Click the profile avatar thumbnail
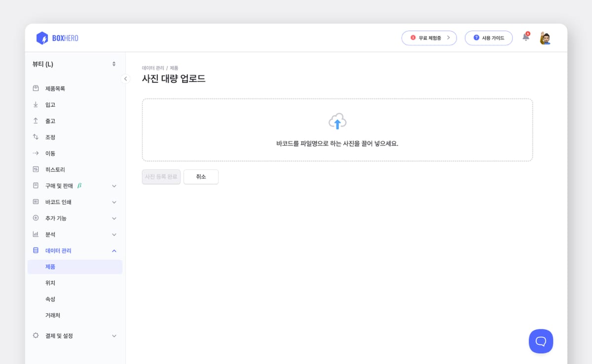Screen dimensions: 592x364 coord(544,37)
